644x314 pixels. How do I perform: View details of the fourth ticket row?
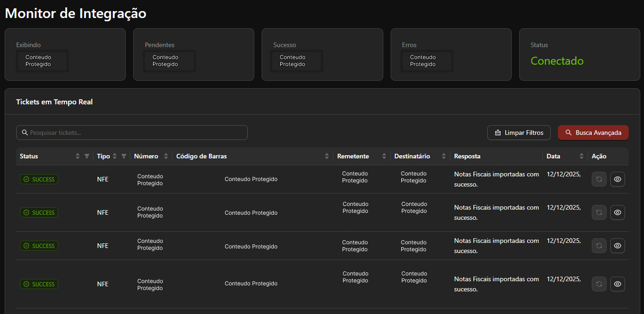pyautogui.click(x=618, y=284)
